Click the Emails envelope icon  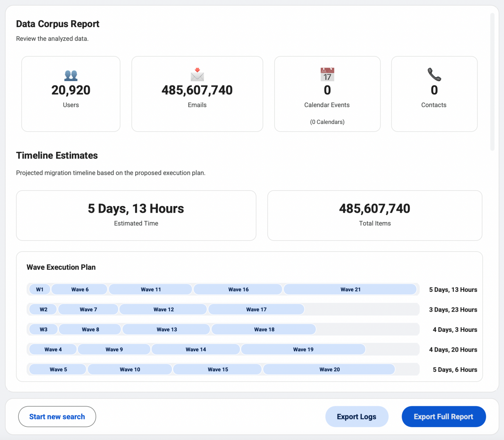point(197,74)
